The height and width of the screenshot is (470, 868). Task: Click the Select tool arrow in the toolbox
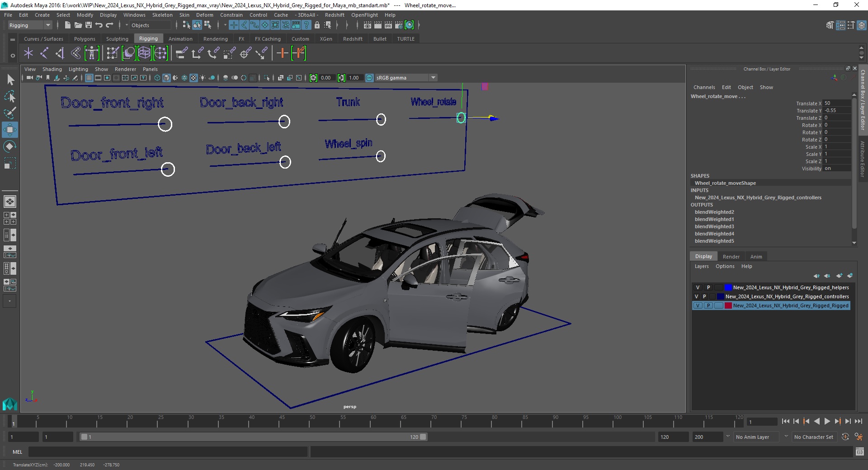10,80
